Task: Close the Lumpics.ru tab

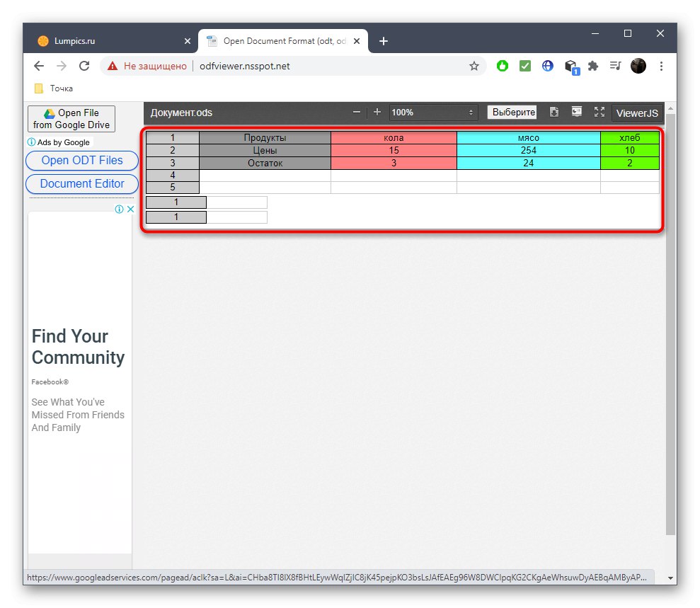Action: (x=188, y=41)
